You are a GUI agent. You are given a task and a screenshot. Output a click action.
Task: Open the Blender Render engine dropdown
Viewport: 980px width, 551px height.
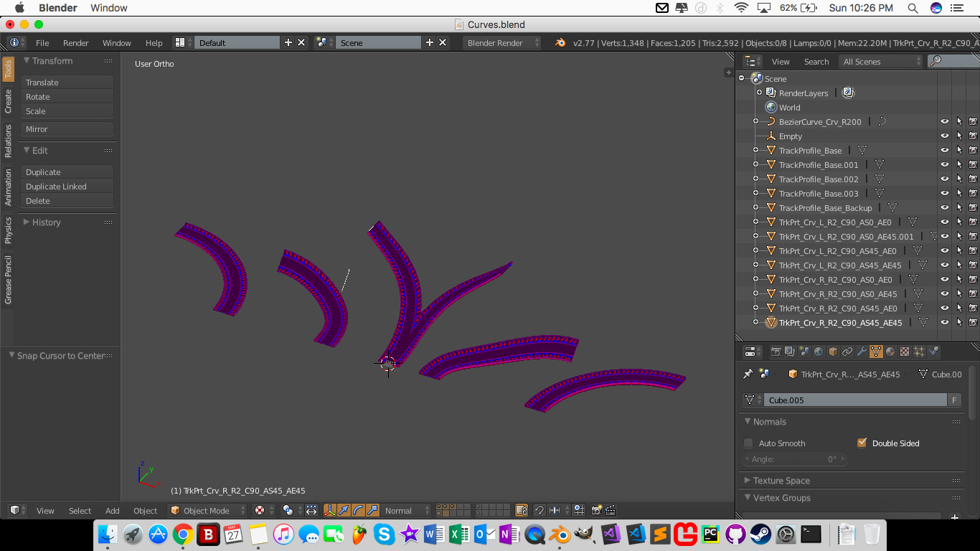point(502,42)
